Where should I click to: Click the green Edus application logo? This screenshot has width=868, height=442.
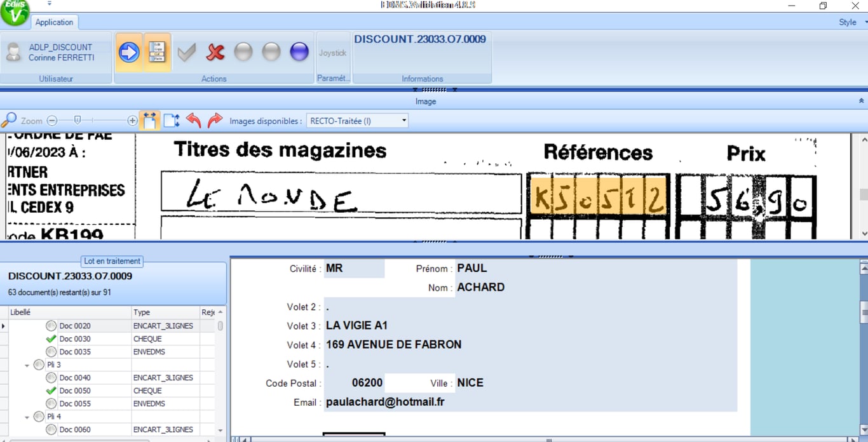[x=15, y=11]
